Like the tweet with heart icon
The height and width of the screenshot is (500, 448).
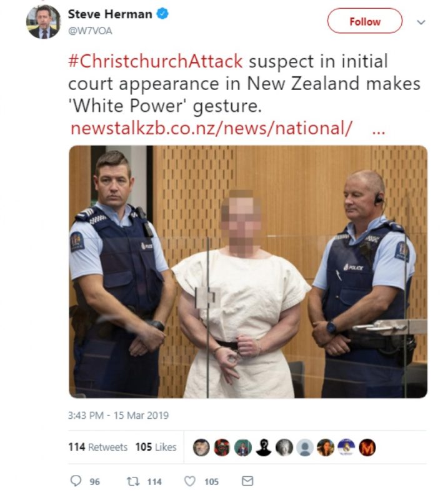(x=190, y=481)
